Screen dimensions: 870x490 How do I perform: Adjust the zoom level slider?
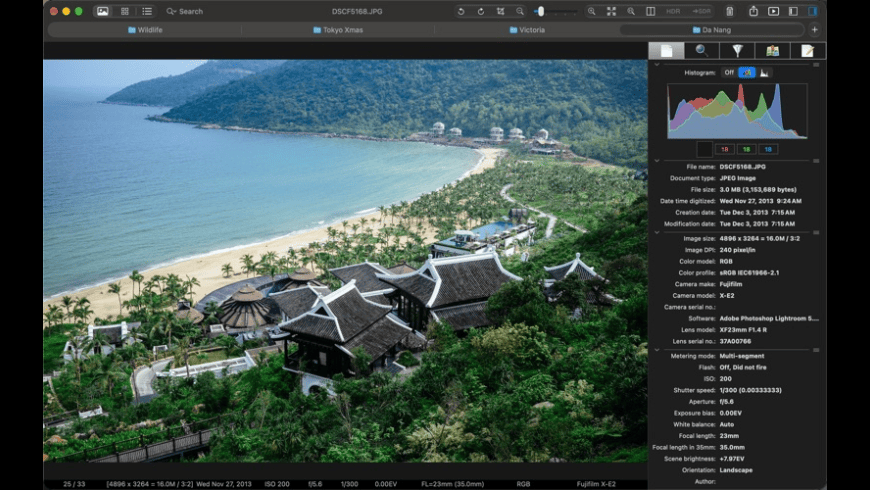[555, 11]
